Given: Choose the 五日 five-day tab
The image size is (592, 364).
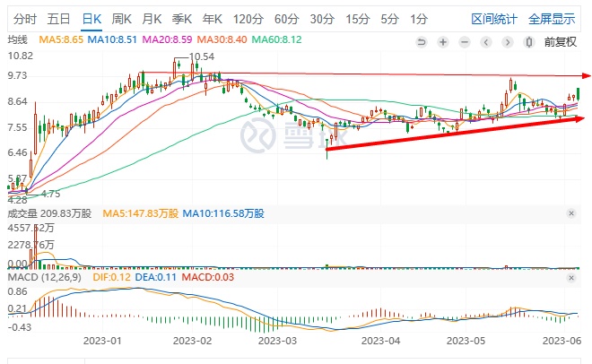Looking at the screenshot, I should (x=59, y=18).
